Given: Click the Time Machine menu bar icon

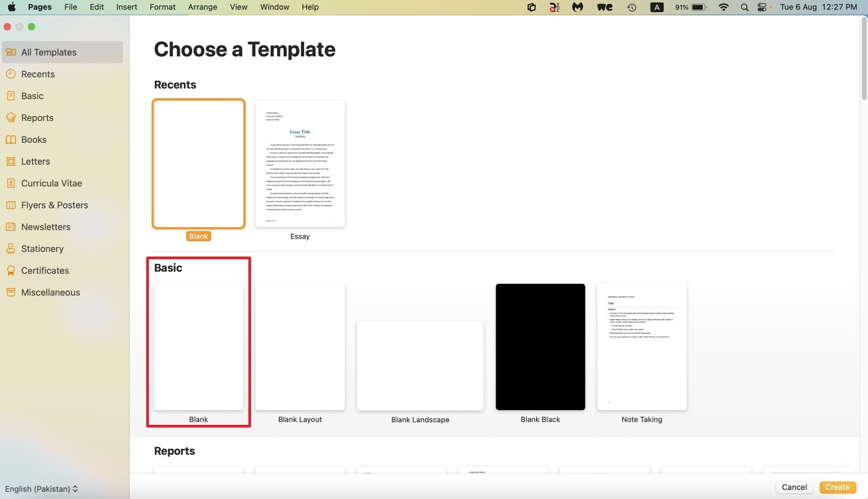Looking at the screenshot, I should 632,7.
